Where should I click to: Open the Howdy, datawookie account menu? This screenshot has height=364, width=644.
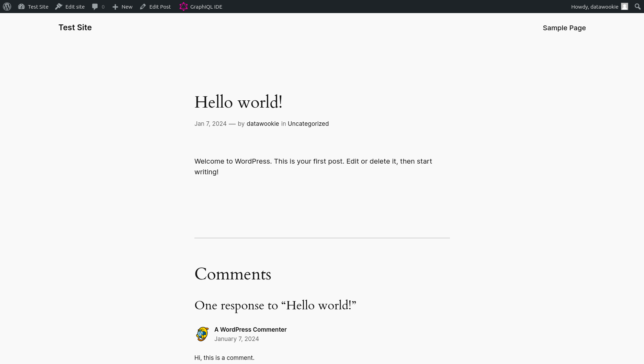click(595, 7)
